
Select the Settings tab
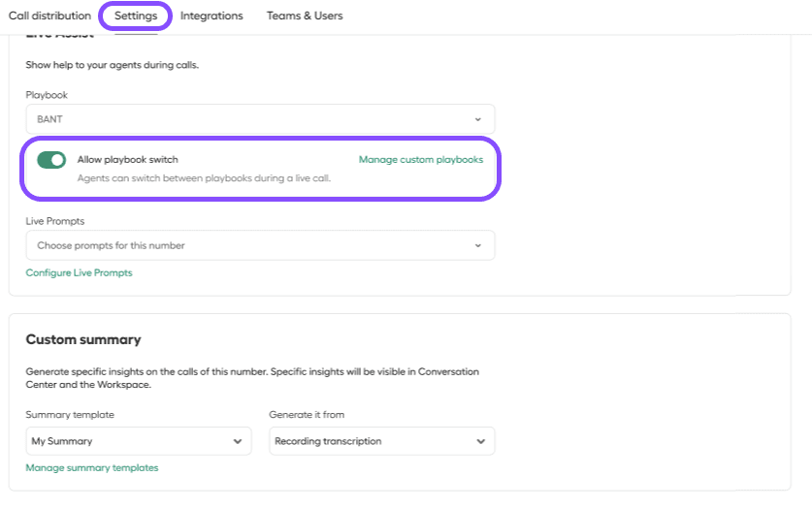click(135, 16)
